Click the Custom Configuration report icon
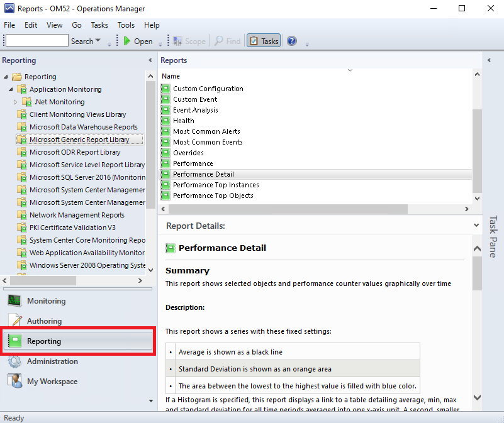 tap(165, 89)
